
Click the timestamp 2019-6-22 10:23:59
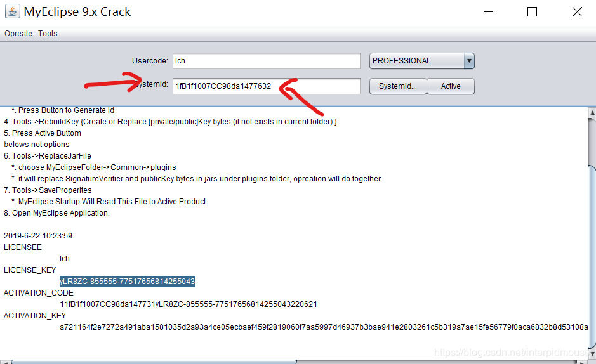click(38, 236)
